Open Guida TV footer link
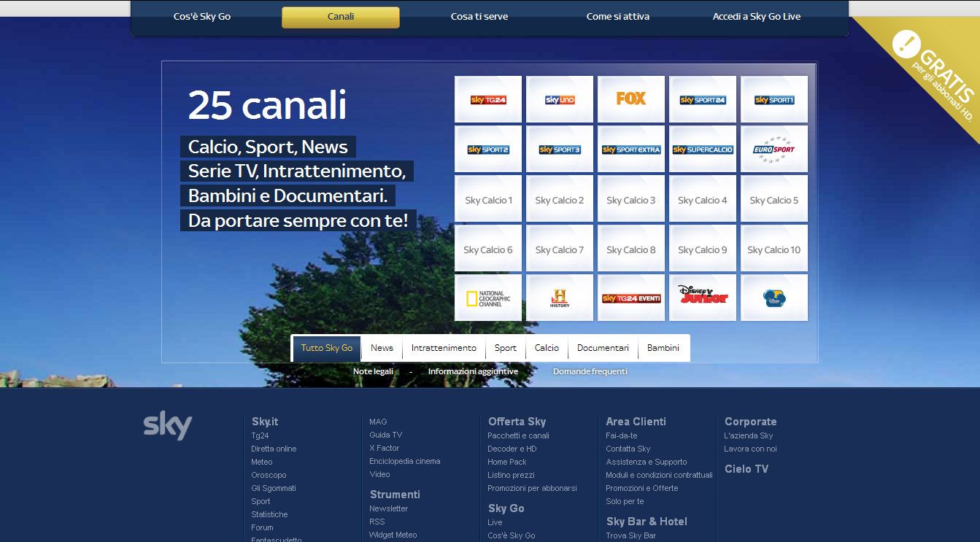 [x=385, y=435]
